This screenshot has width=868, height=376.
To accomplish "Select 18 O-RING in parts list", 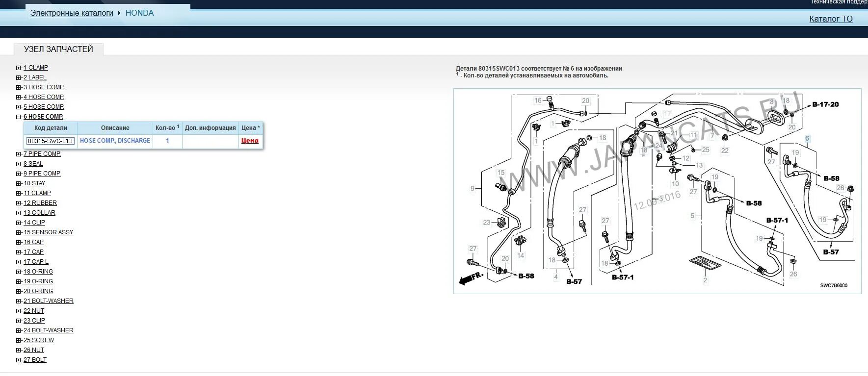I will pos(38,272).
